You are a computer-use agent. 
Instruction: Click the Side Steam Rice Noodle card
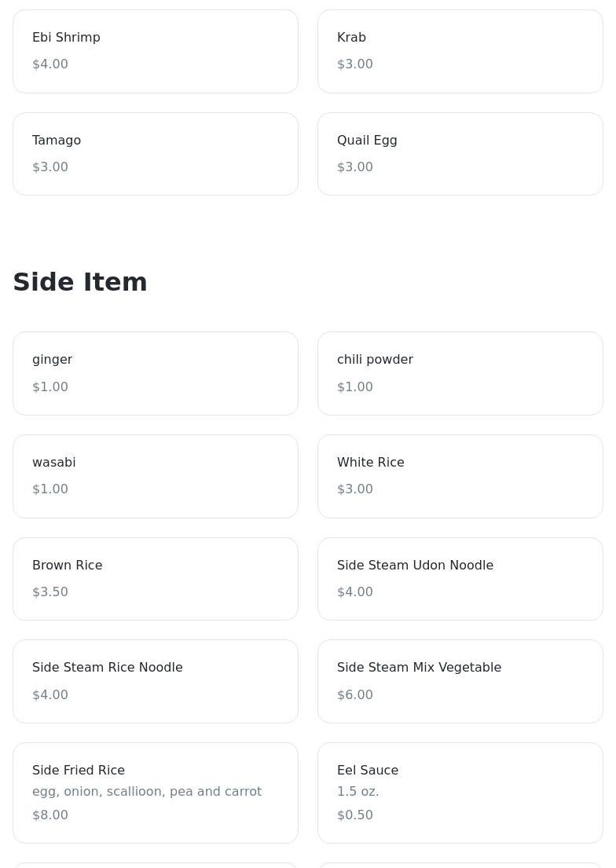point(155,681)
